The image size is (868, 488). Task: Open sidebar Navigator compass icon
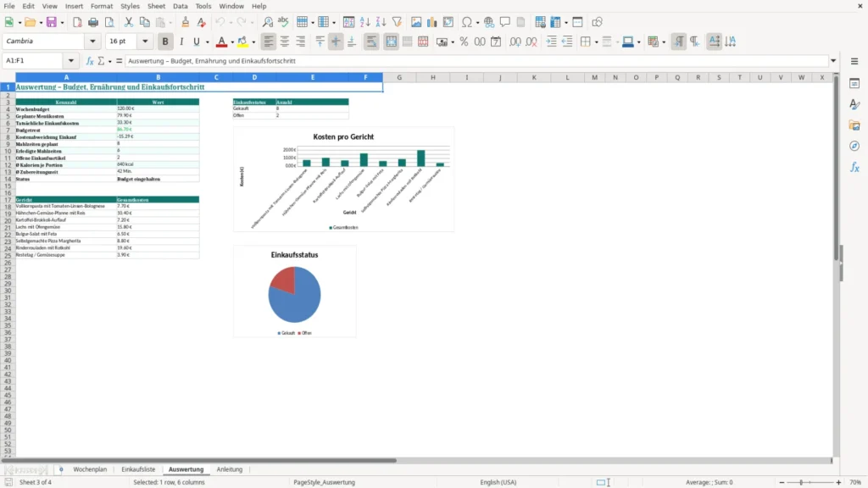tap(854, 146)
